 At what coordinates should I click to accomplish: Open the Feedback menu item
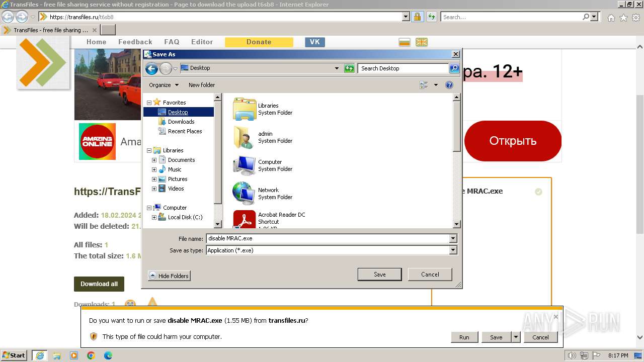click(x=135, y=42)
